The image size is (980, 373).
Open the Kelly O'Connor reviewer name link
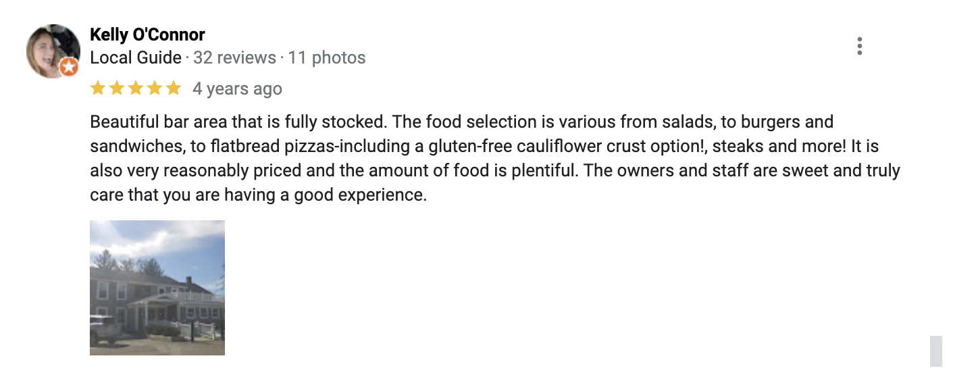point(147,34)
